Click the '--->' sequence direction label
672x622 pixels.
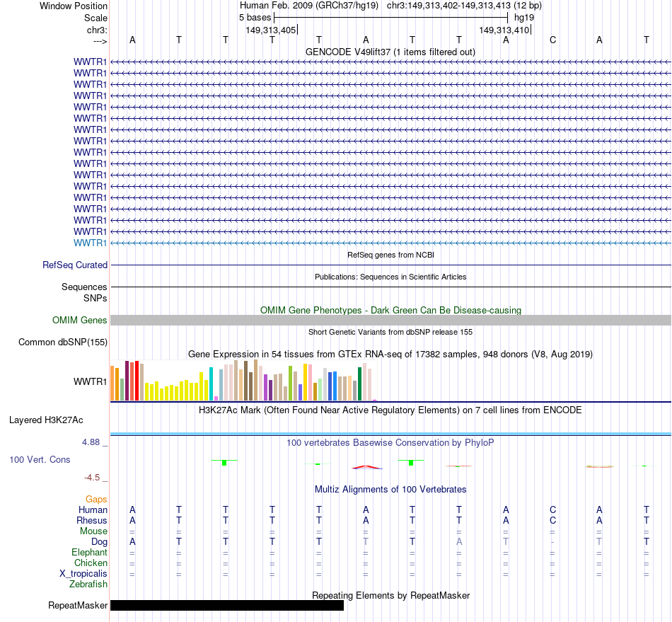point(100,41)
